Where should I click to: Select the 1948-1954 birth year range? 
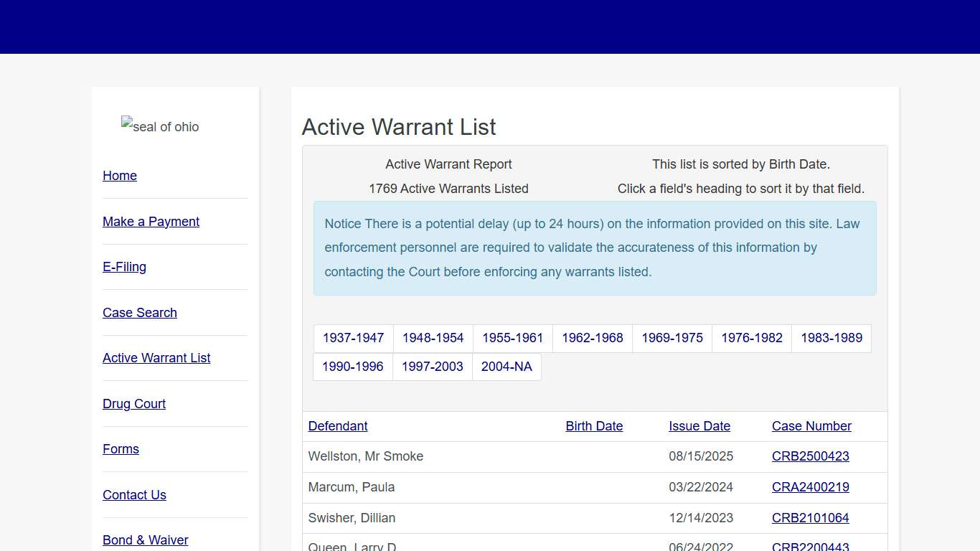(x=433, y=338)
